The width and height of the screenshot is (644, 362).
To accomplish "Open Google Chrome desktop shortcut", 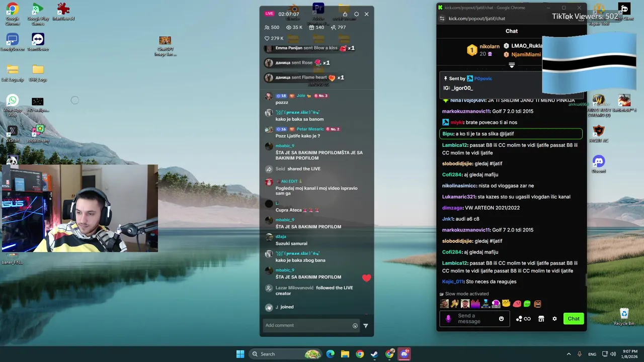I will coord(13,14).
